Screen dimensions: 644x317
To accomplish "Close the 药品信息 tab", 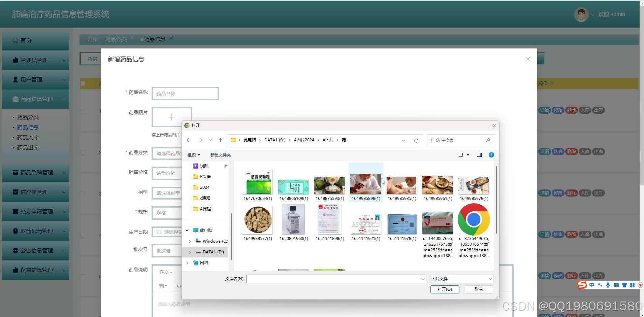I will coord(171,38).
